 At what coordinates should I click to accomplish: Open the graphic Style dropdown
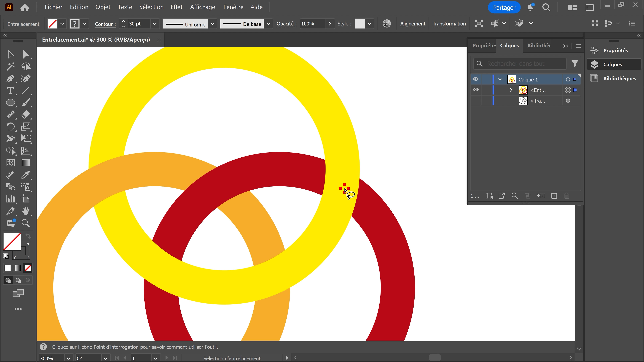369,24
